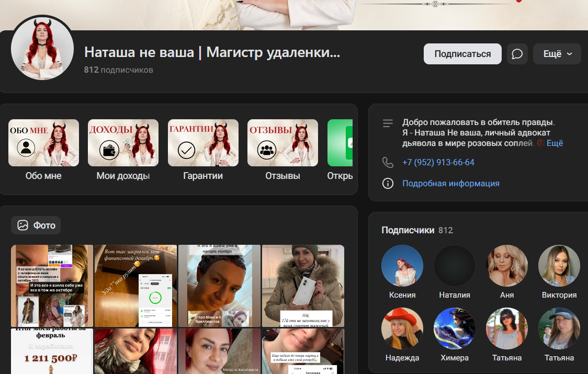588x374 pixels.
Task: Open the Мои доходы menu card
Action: 123,150
